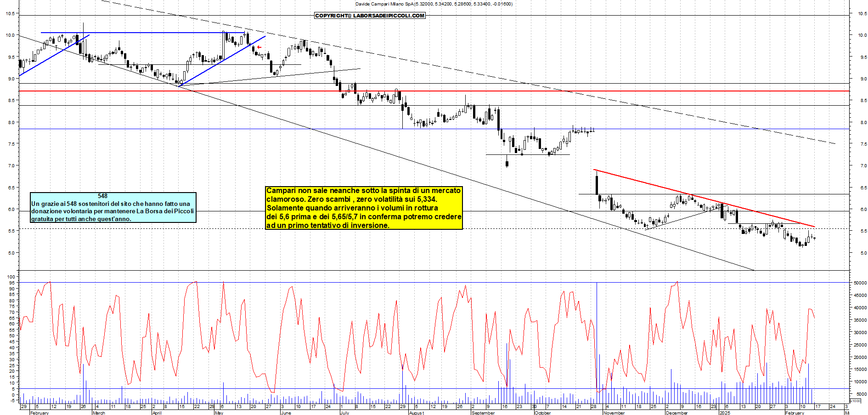Click the '95' oscillator scale label
The width and height of the screenshot is (868, 415).
tap(12, 283)
